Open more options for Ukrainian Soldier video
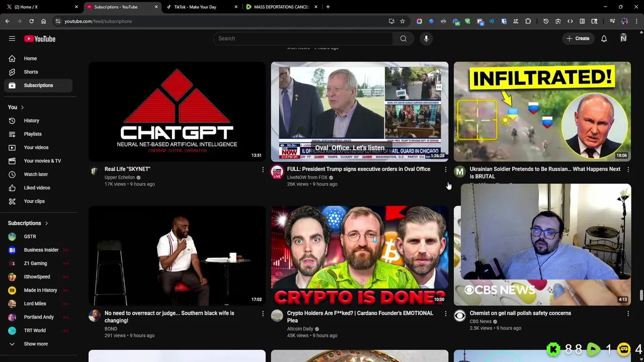The width and height of the screenshot is (644, 362). click(x=628, y=170)
